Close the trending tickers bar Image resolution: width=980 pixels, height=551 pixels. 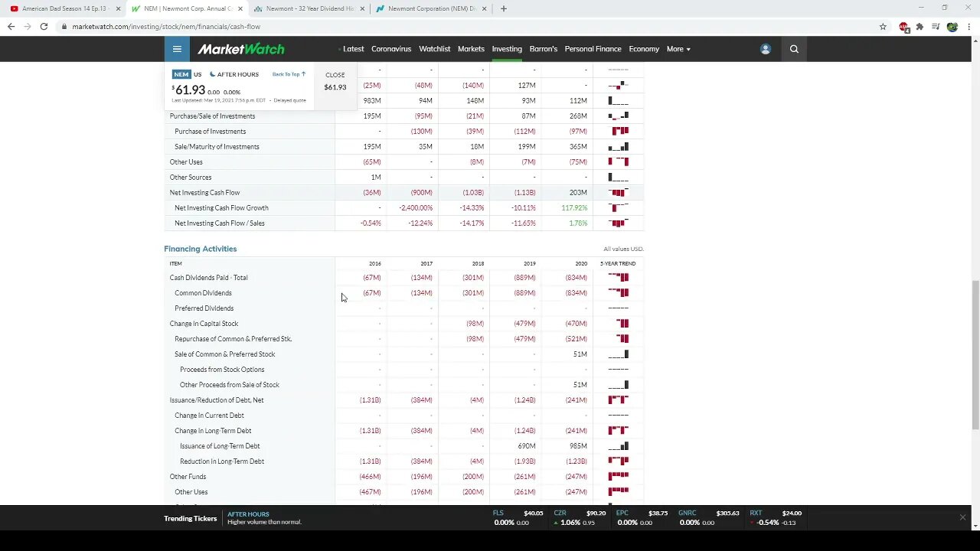pyautogui.click(x=962, y=517)
